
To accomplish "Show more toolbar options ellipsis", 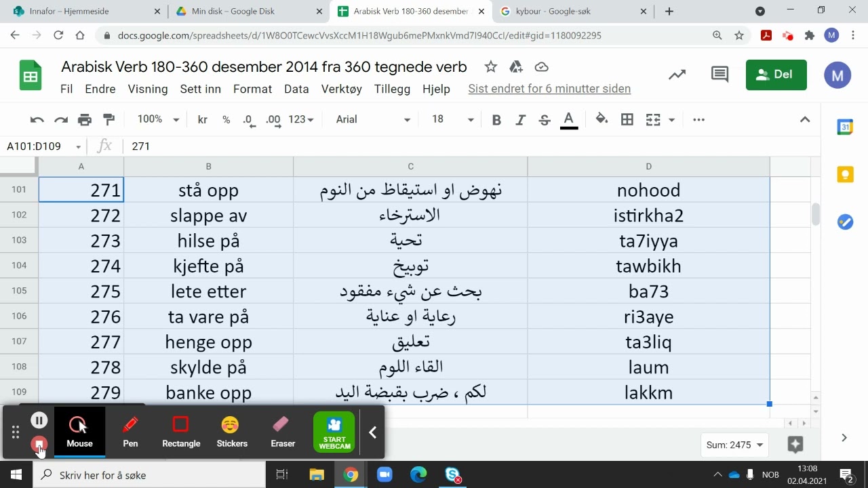I will click(699, 120).
